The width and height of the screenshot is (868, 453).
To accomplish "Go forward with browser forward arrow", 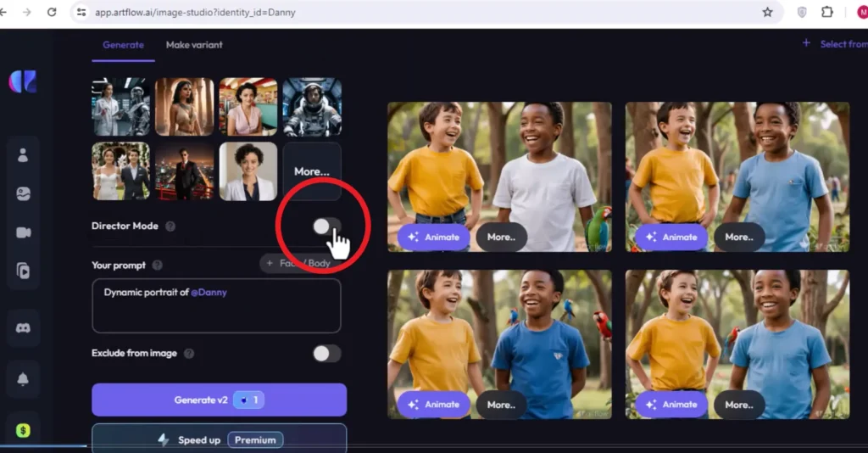I will tap(26, 12).
